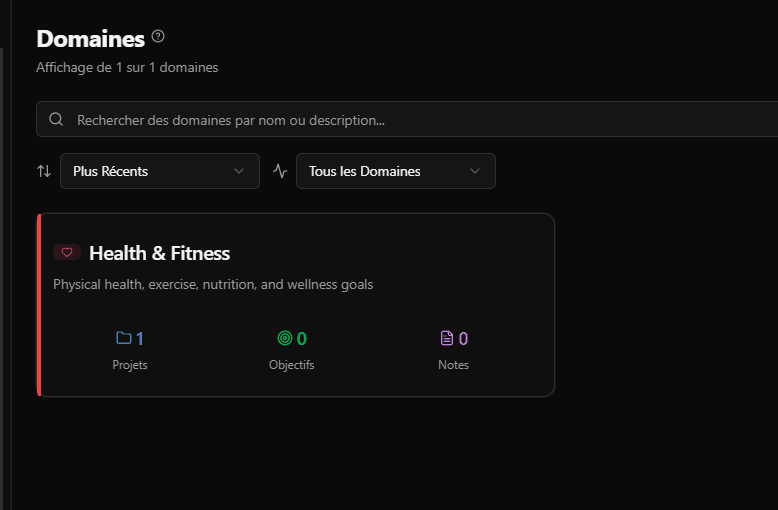Focus the domain search input field
778x510 pixels.
click(x=400, y=120)
